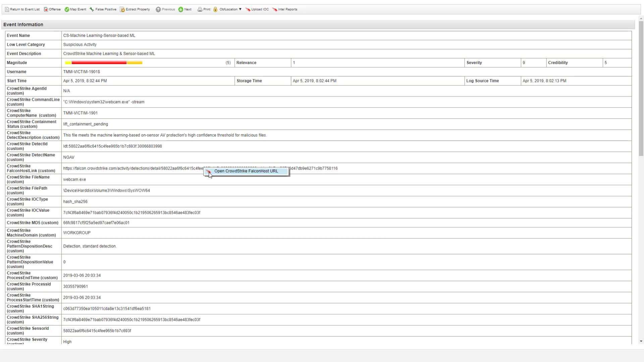
Task: Click the Extract Property icon
Action: [122, 9]
